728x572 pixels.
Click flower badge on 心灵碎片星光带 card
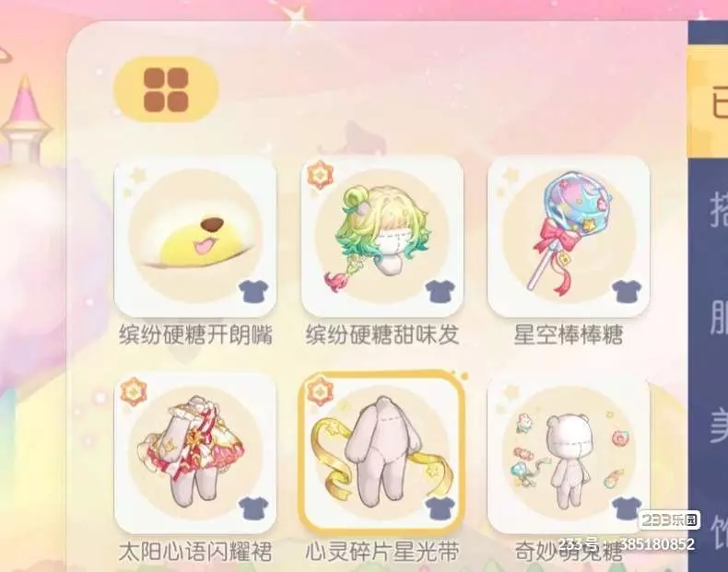click(x=320, y=392)
